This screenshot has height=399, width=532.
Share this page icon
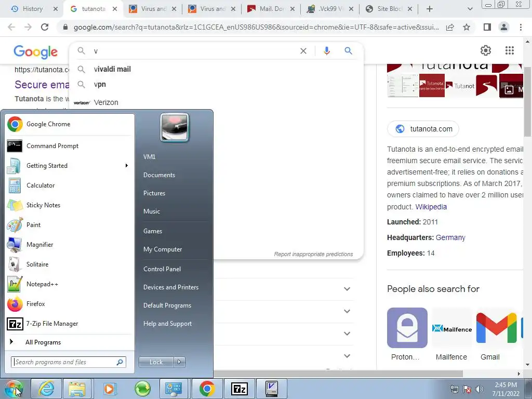click(450, 27)
